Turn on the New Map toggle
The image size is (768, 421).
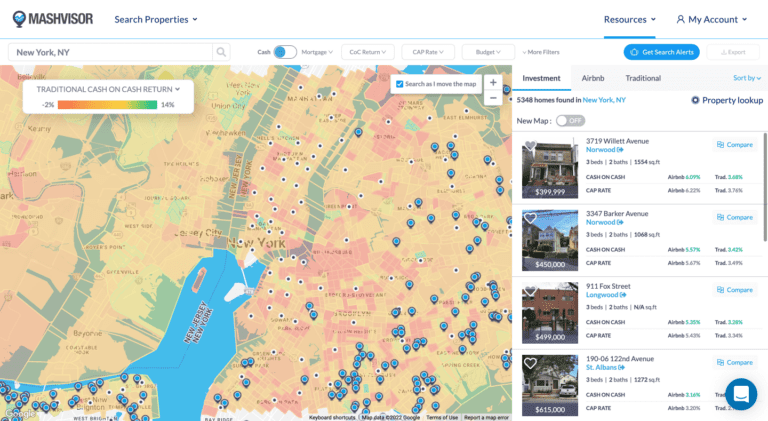(x=570, y=120)
